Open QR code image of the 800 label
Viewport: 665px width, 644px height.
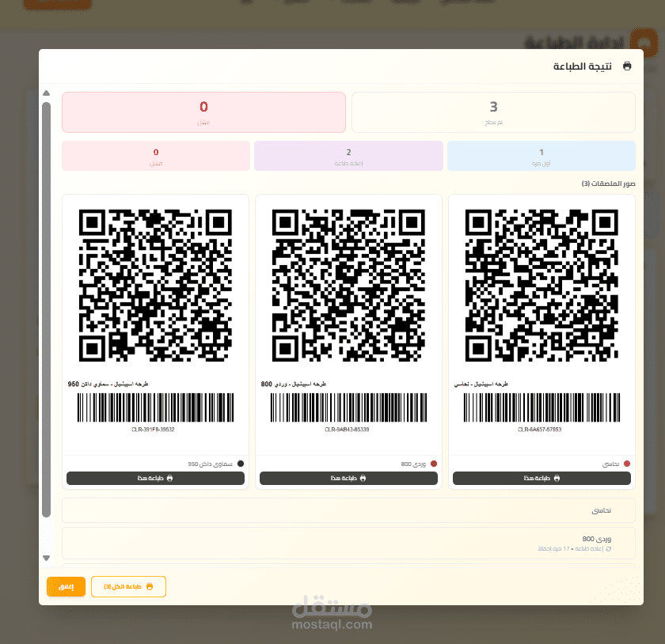pos(348,286)
